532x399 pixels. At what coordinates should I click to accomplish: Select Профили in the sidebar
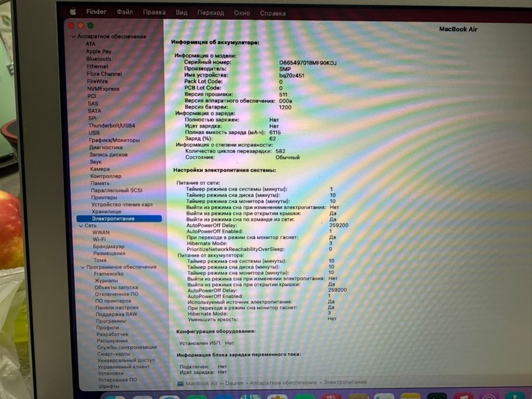coord(108,328)
